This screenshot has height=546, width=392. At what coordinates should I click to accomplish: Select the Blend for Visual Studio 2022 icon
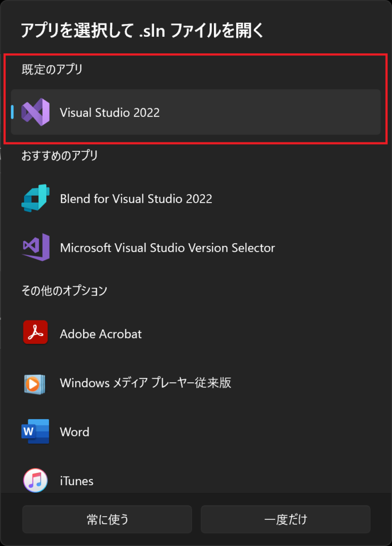[x=36, y=198]
